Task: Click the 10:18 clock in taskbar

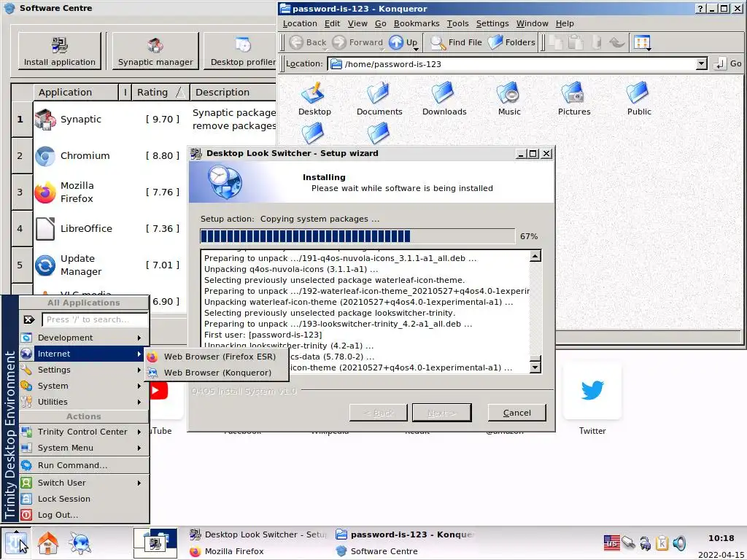Action: tap(721, 538)
